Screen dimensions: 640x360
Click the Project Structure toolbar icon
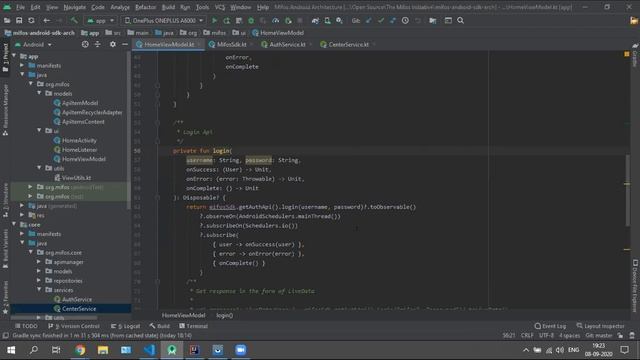(x=433, y=20)
